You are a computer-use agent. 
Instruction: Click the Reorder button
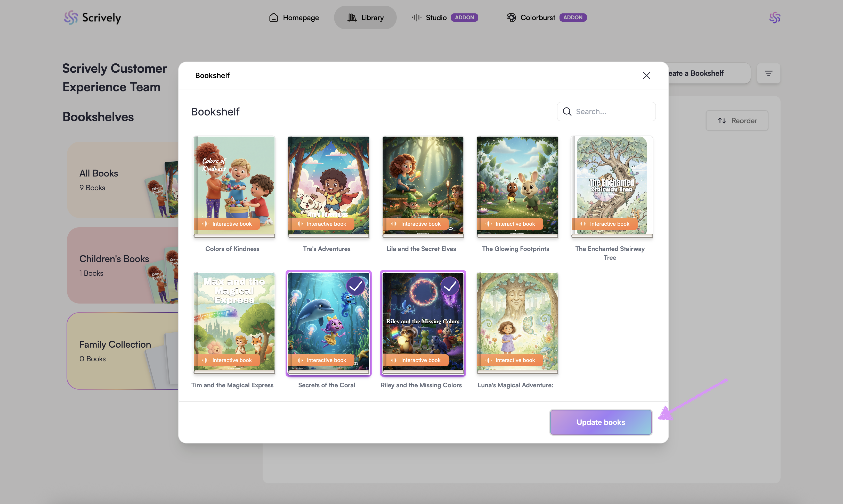pos(737,121)
